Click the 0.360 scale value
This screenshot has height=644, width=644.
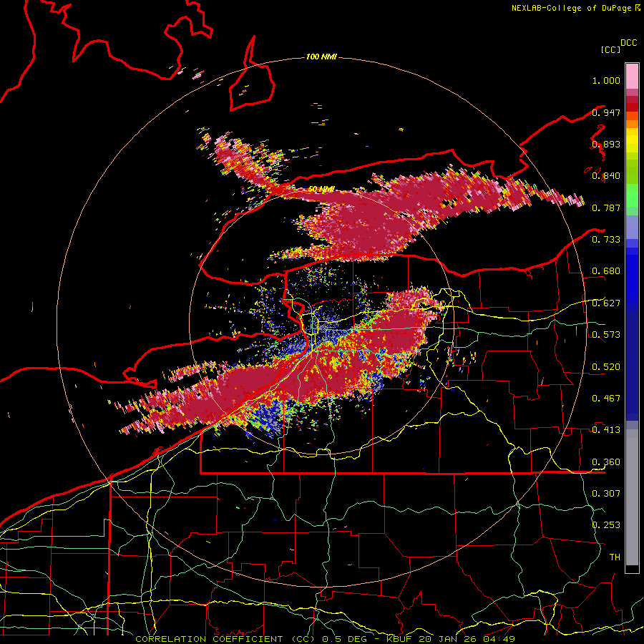tap(606, 462)
